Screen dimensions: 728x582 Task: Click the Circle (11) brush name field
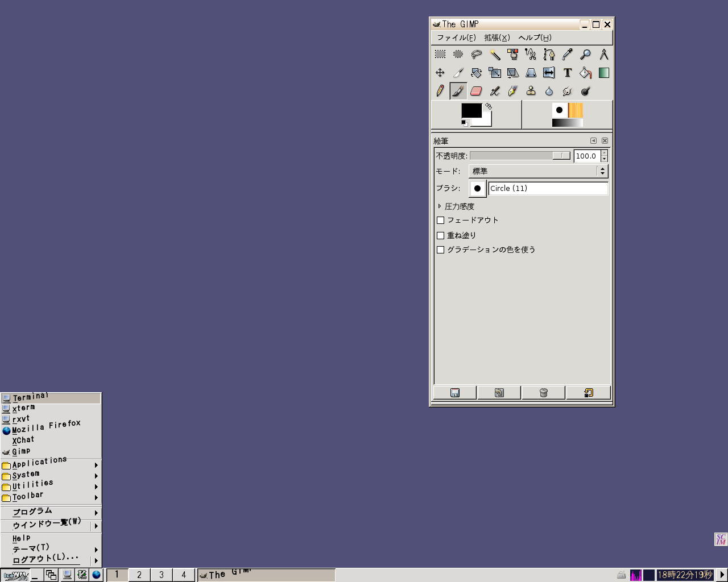(548, 188)
